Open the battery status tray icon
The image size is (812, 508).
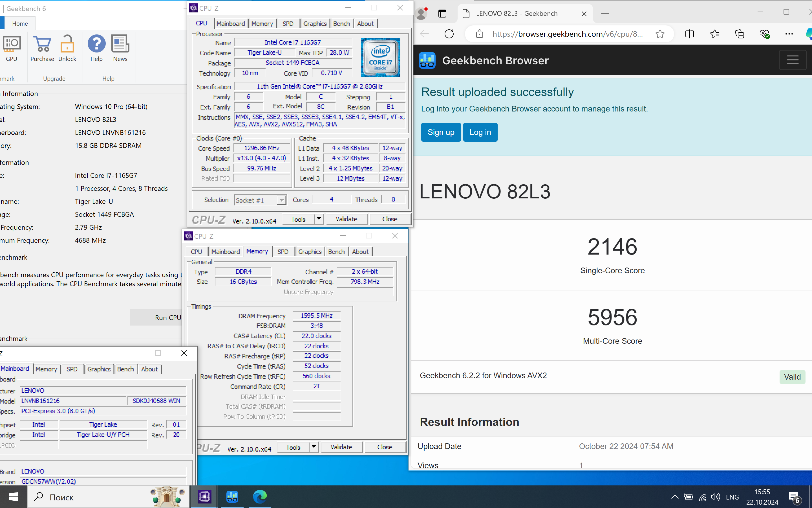pos(689,497)
